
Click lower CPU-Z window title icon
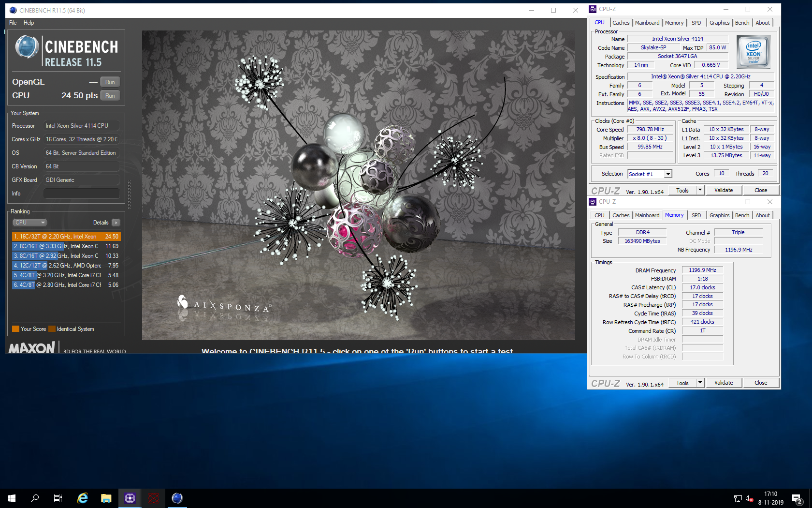click(593, 202)
